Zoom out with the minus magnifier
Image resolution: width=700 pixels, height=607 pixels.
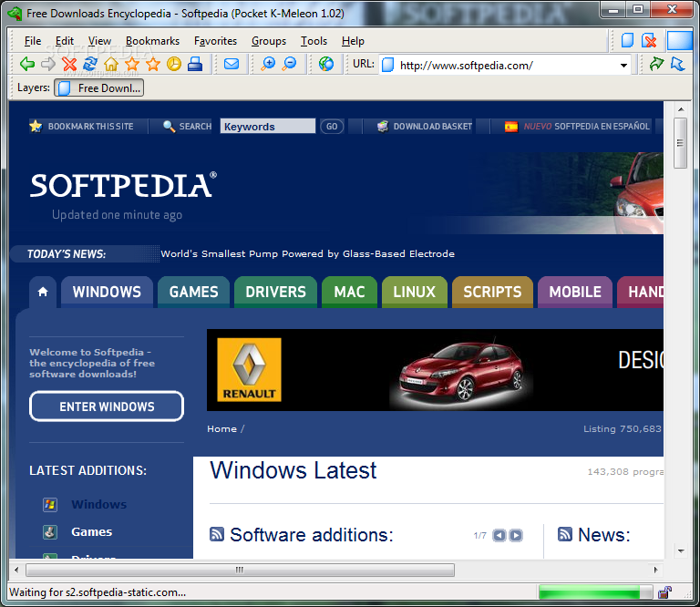(x=289, y=65)
